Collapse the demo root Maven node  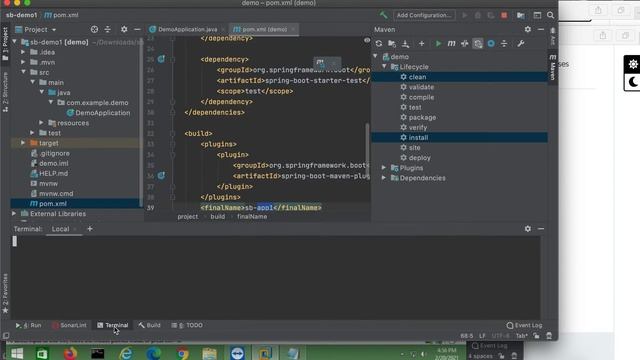pos(376,56)
